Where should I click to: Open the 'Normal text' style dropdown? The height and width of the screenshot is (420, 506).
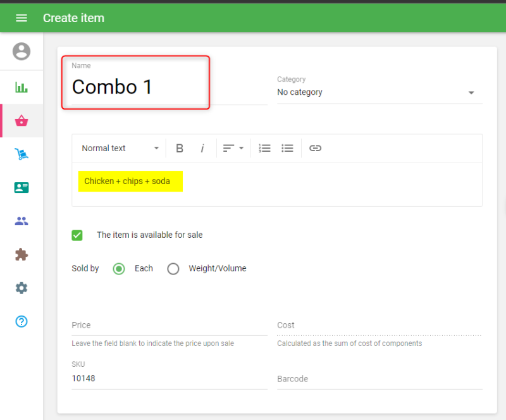120,149
